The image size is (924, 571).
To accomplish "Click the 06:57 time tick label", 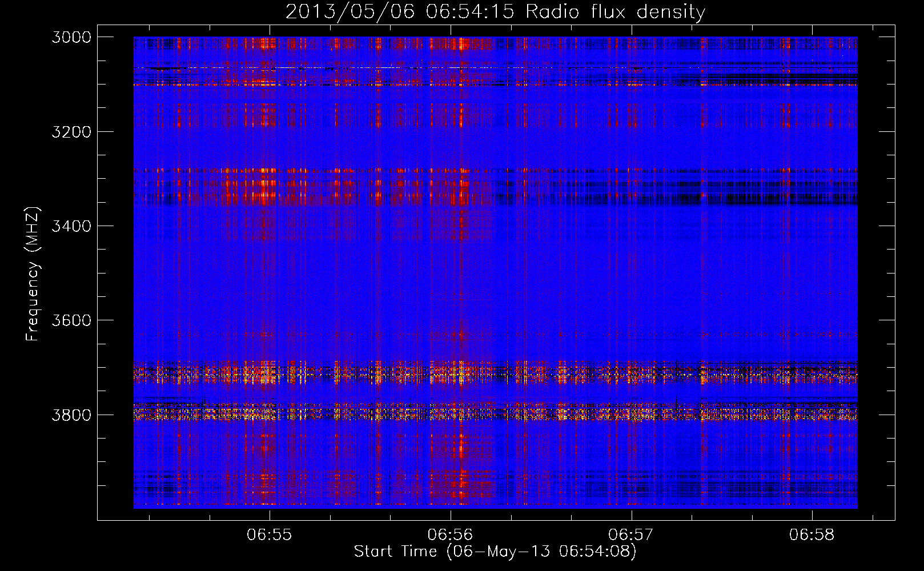I will 630,535.
